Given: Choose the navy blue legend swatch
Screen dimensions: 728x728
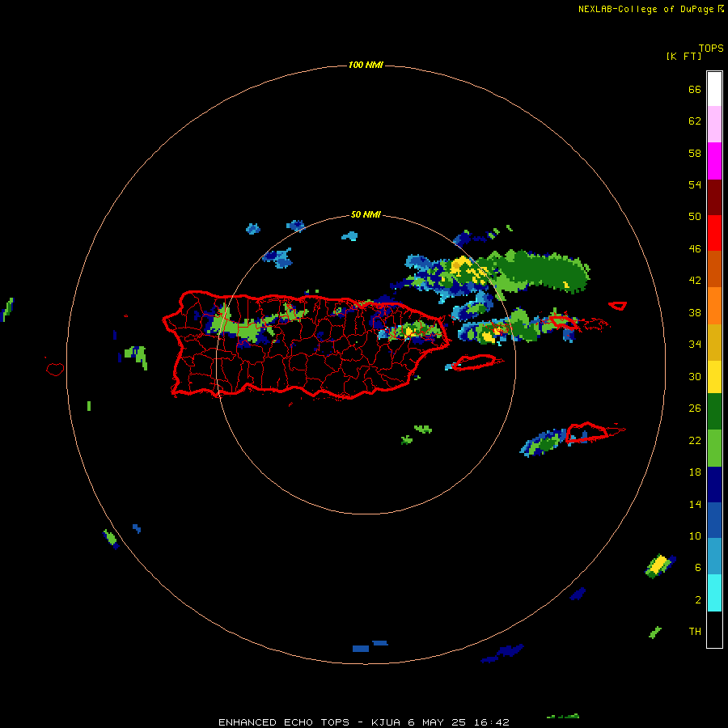Looking at the screenshot, I should click(x=714, y=485).
